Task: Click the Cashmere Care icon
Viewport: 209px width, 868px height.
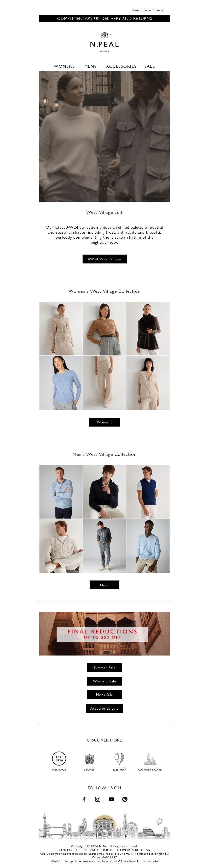Action: pos(150,759)
